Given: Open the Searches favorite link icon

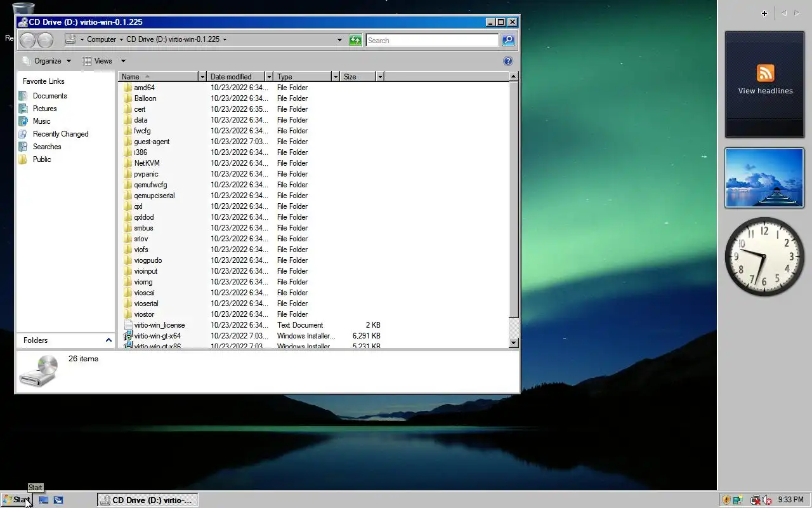Looking at the screenshot, I should [23, 147].
